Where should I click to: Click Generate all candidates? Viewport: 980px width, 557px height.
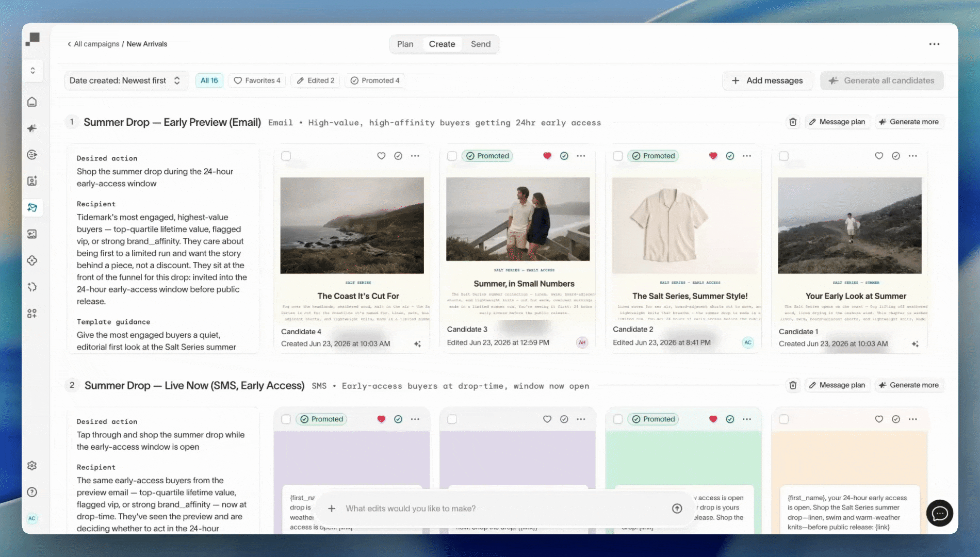coord(882,80)
